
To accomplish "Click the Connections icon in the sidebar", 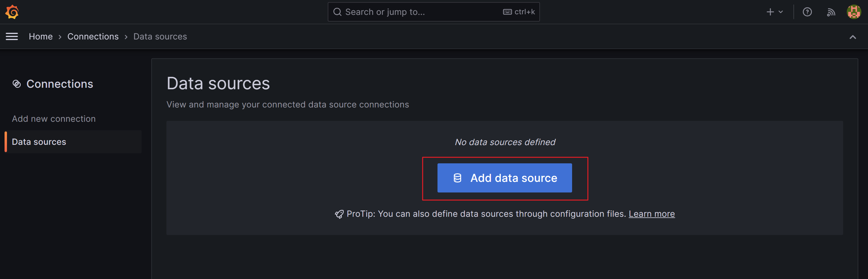I will click(x=16, y=84).
